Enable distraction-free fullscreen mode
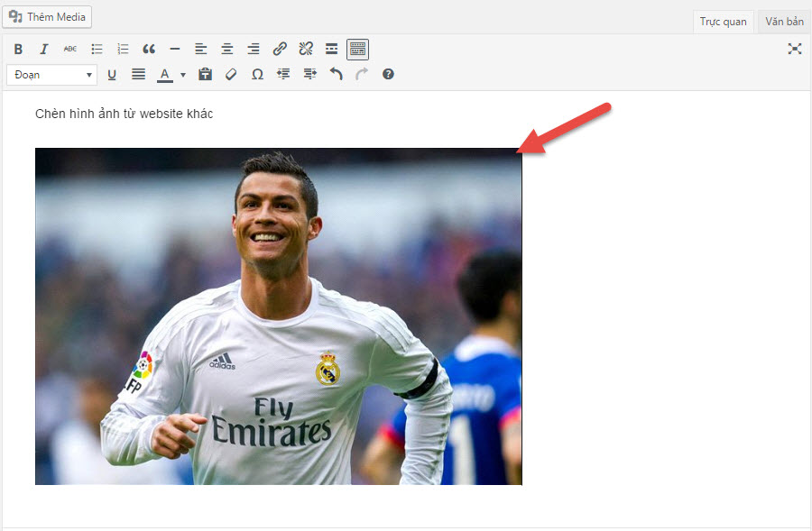Screen dimensions: 812x531 point(794,49)
